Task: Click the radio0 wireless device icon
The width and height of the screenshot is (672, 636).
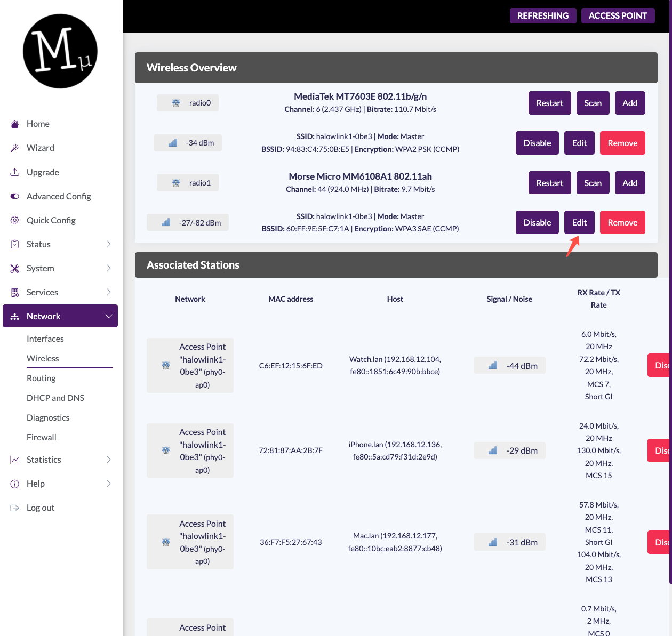Action: click(176, 103)
